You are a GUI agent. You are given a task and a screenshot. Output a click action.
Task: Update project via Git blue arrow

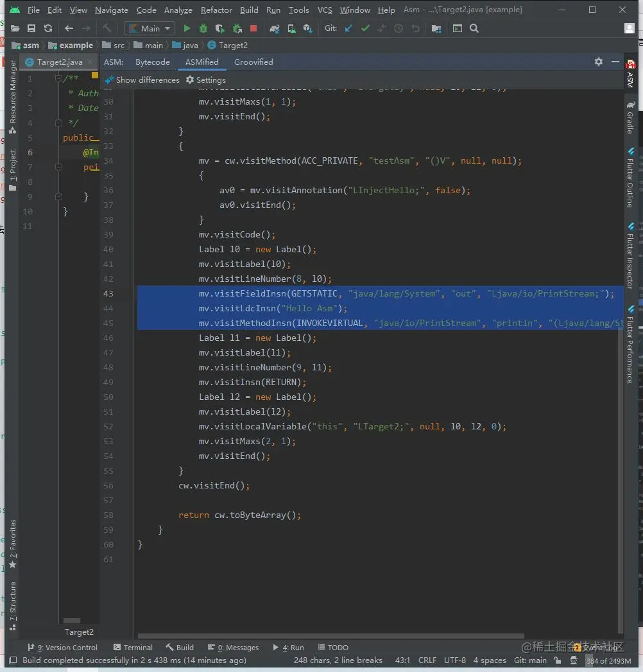click(348, 29)
